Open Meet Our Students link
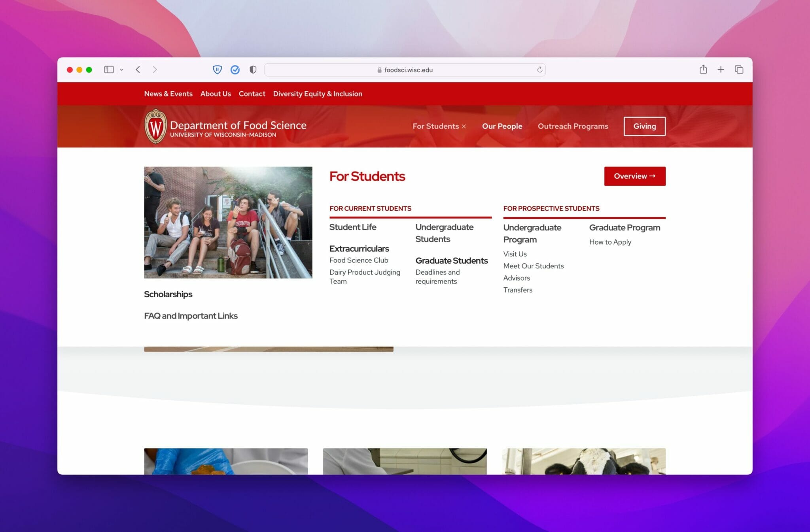Viewport: 810px width, 532px height. click(x=534, y=266)
